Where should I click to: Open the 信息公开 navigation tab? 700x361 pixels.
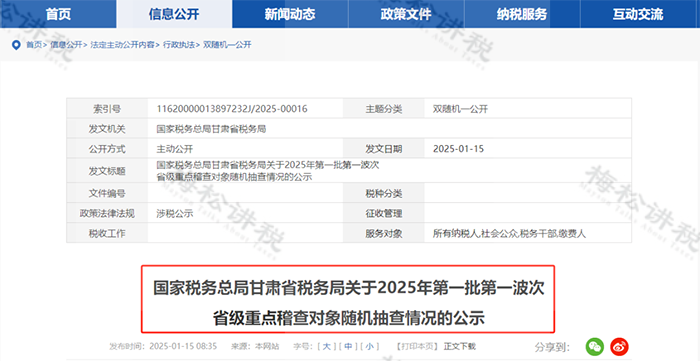click(x=174, y=14)
